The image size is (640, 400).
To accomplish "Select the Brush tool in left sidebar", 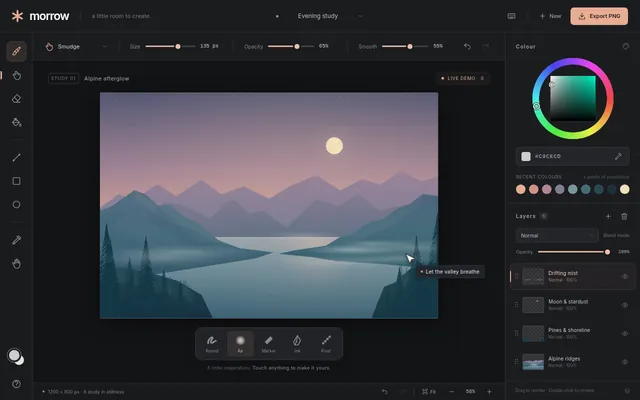I will pyautogui.click(x=16, y=51).
